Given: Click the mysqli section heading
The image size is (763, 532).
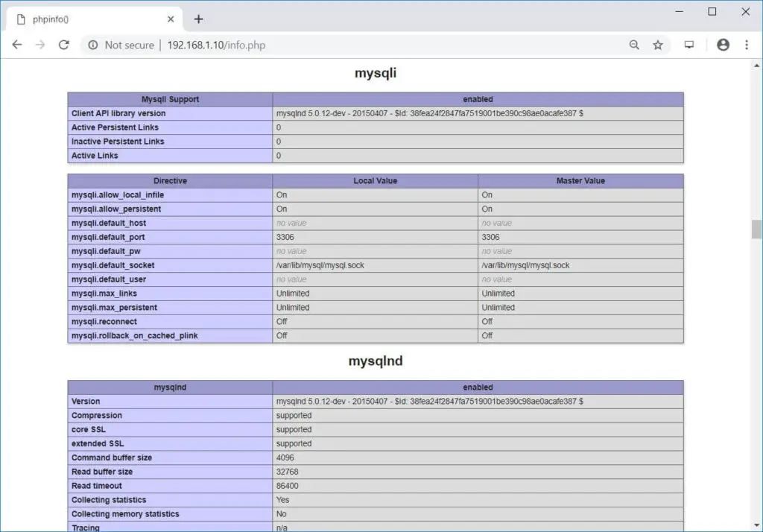Looking at the screenshot, I should tap(376, 73).
